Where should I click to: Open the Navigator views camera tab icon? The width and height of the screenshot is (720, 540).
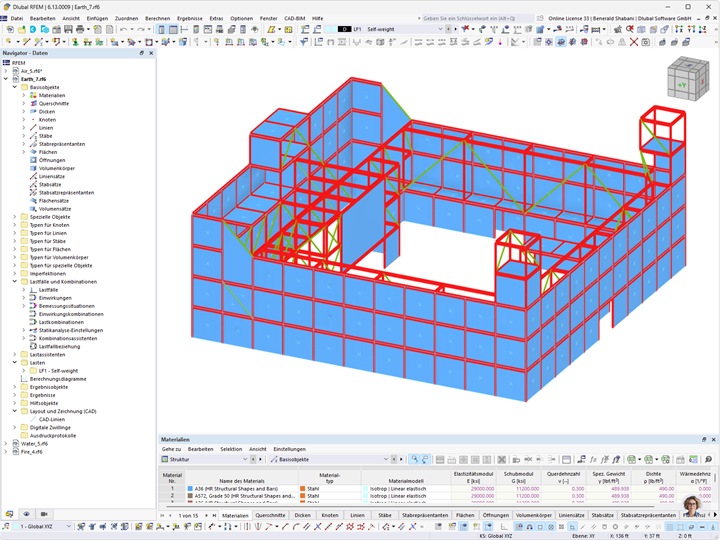(x=44, y=514)
